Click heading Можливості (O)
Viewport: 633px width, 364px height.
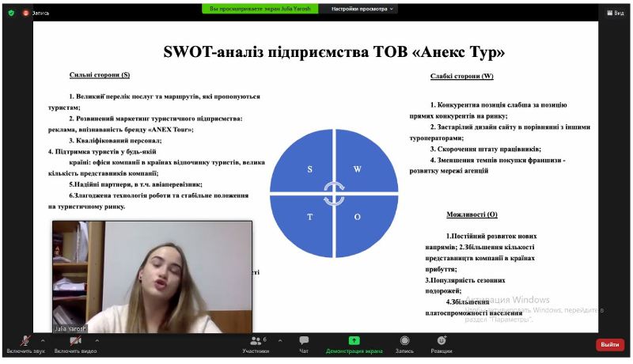coord(472,214)
